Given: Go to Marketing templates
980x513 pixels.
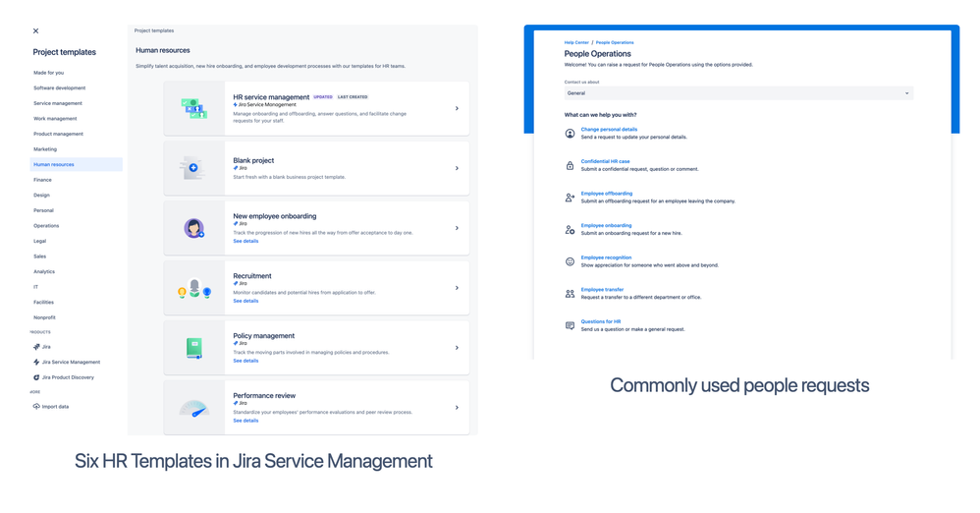Looking at the screenshot, I should 45,149.
